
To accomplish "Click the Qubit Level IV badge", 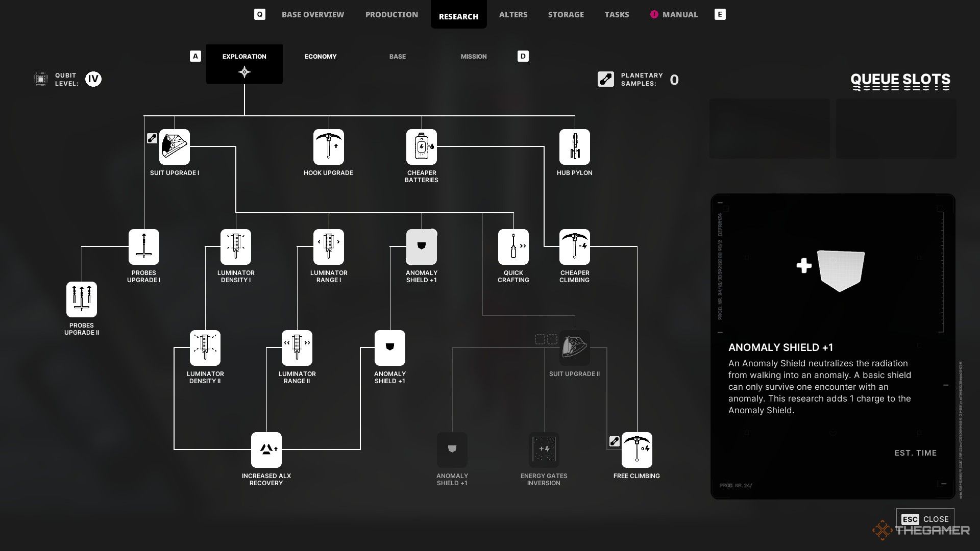I will click(93, 79).
